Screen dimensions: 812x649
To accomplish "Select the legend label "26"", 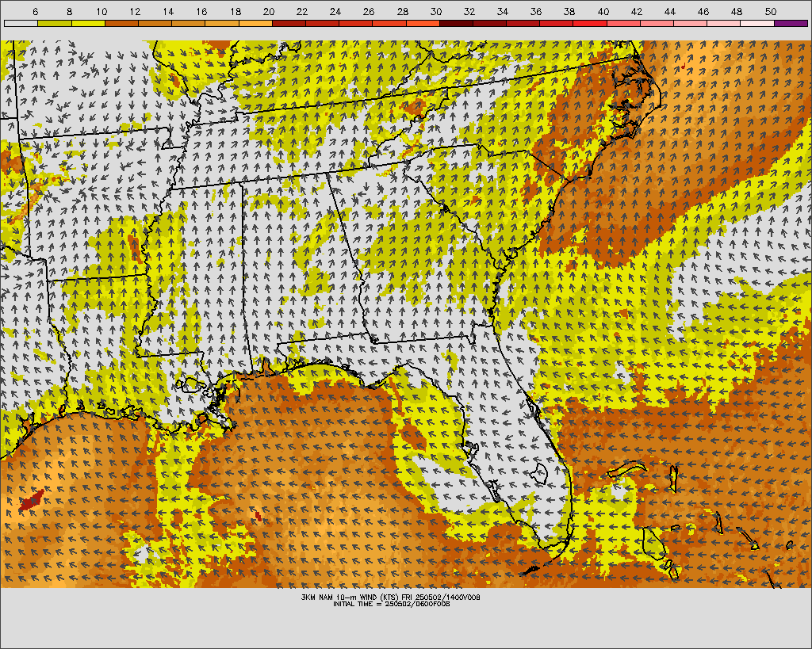I will (x=369, y=11).
